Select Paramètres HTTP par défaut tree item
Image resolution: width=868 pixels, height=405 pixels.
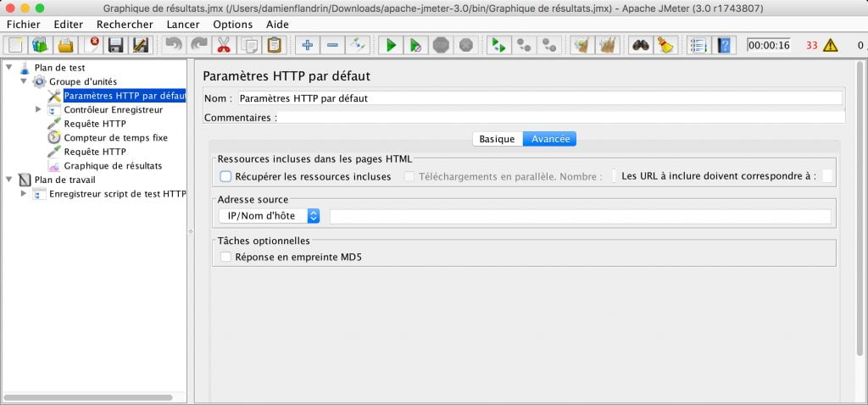[125, 96]
